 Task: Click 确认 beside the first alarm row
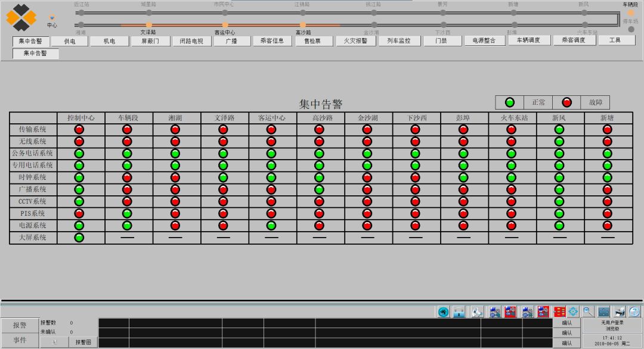[x=567, y=323]
